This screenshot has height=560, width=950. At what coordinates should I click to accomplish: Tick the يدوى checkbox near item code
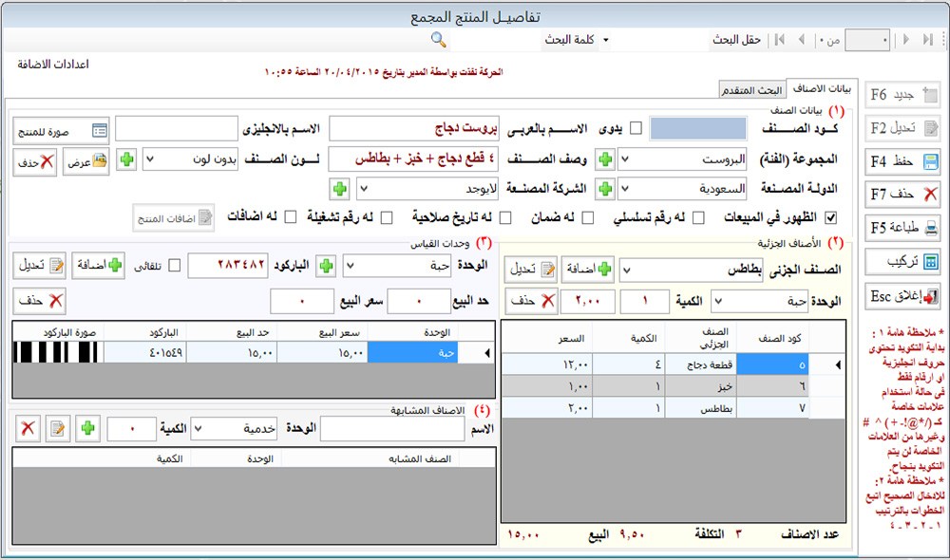(x=636, y=128)
